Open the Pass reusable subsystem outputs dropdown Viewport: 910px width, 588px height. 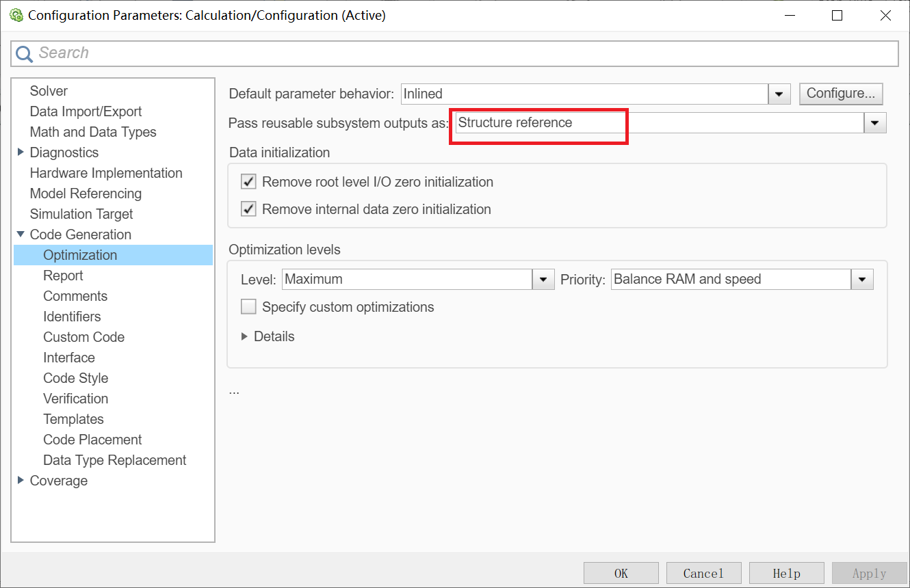point(875,122)
